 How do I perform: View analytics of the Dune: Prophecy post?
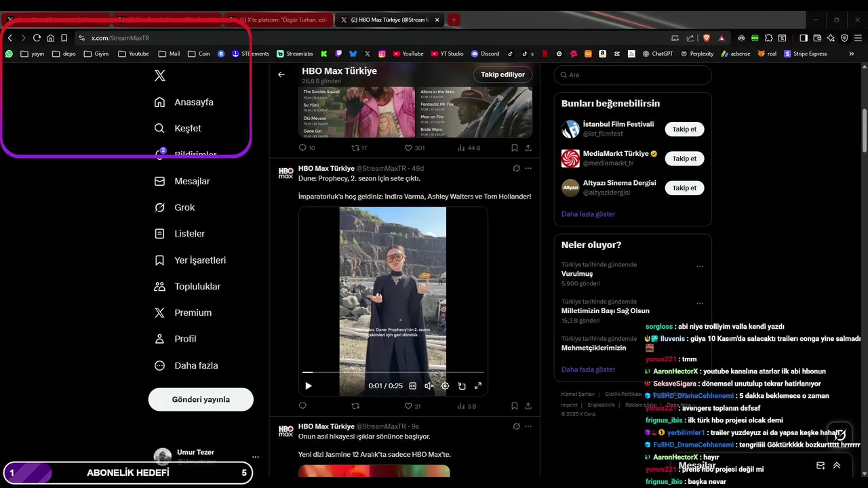coord(467,406)
